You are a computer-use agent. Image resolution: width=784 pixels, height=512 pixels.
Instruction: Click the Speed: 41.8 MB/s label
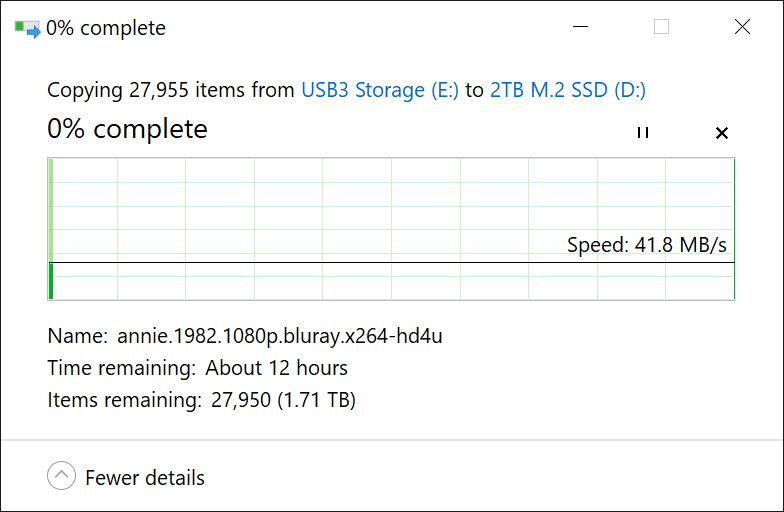tap(646, 245)
